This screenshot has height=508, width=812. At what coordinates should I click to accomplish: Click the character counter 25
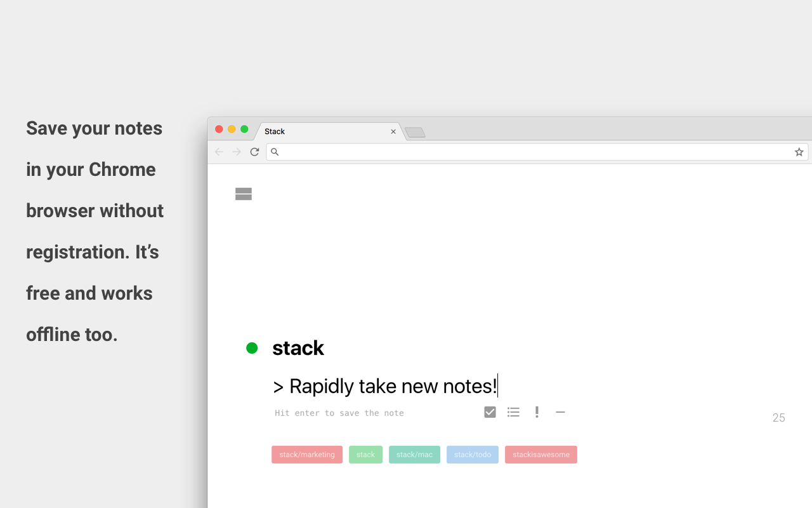(779, 418)
